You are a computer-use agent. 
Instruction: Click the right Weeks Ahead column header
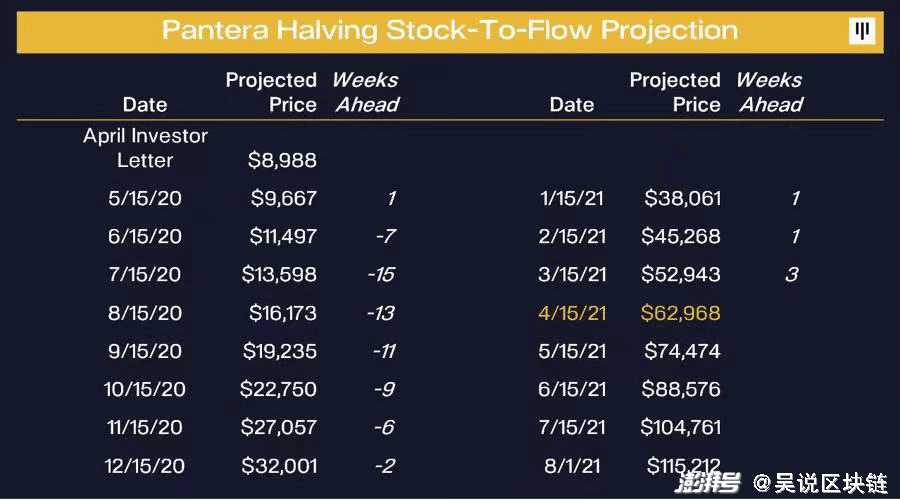[x=769, y=92]
